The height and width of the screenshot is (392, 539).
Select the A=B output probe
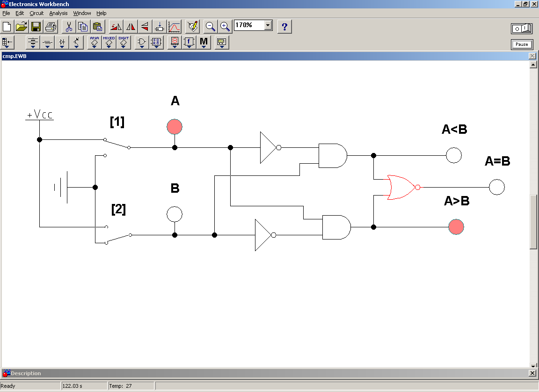click(x=497, y=187)
